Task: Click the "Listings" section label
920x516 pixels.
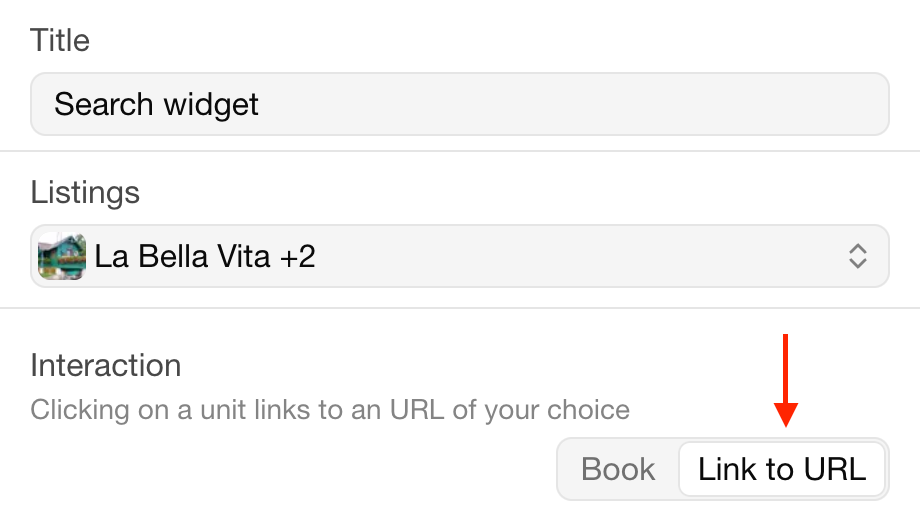Action: [85, 192]
